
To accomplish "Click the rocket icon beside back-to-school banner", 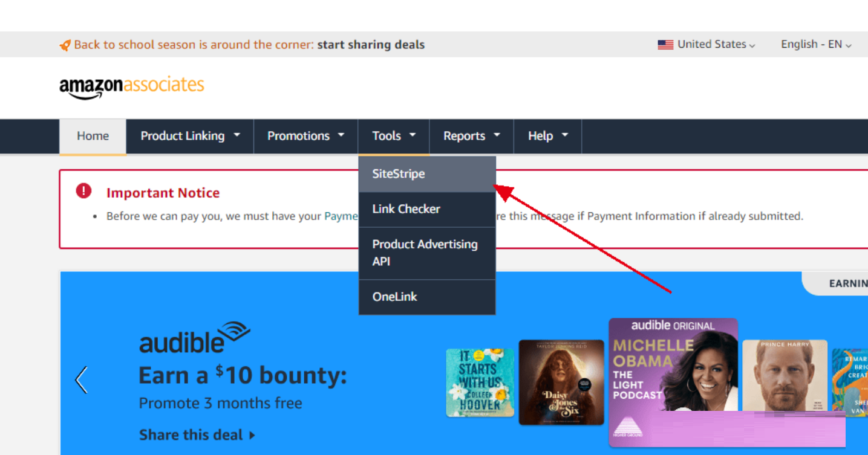I will tap(65, 45).
